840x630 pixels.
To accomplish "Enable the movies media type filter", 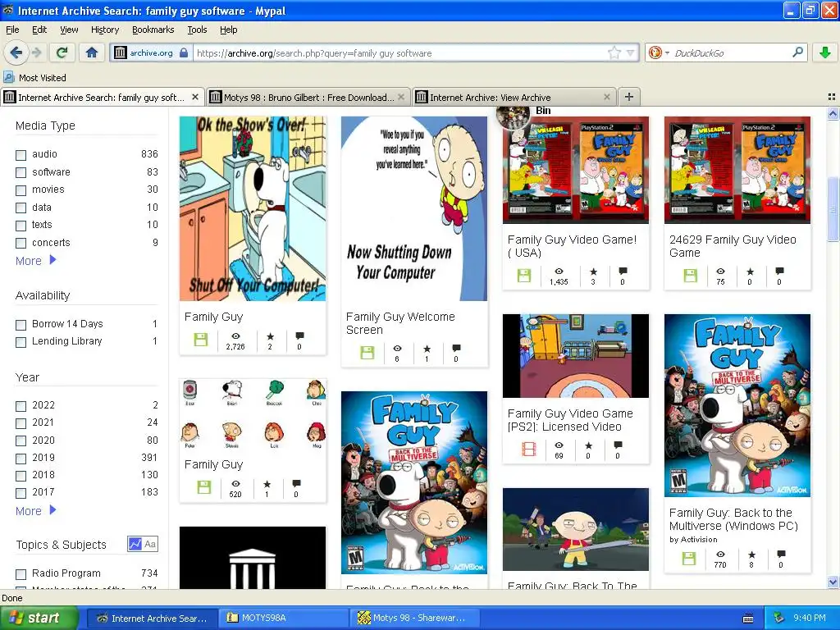I will click(x=21, y=190).
